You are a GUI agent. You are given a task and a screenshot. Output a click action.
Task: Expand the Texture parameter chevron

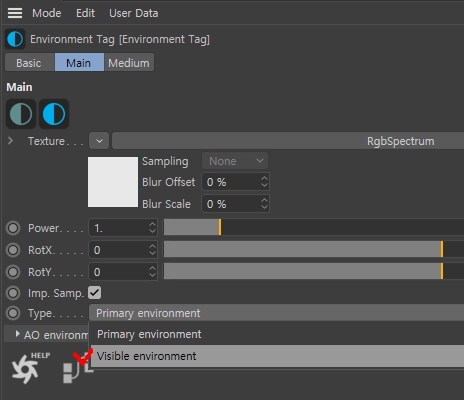(x=10, y=141)
